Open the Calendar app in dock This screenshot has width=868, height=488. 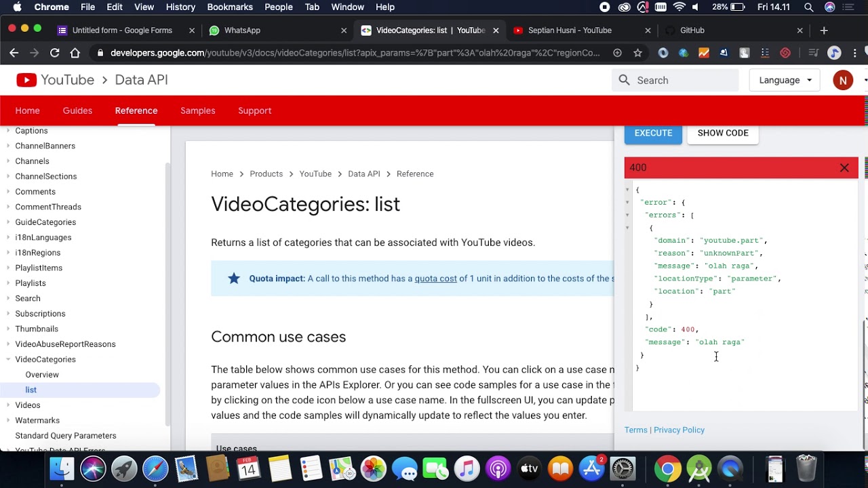(249, 468)
